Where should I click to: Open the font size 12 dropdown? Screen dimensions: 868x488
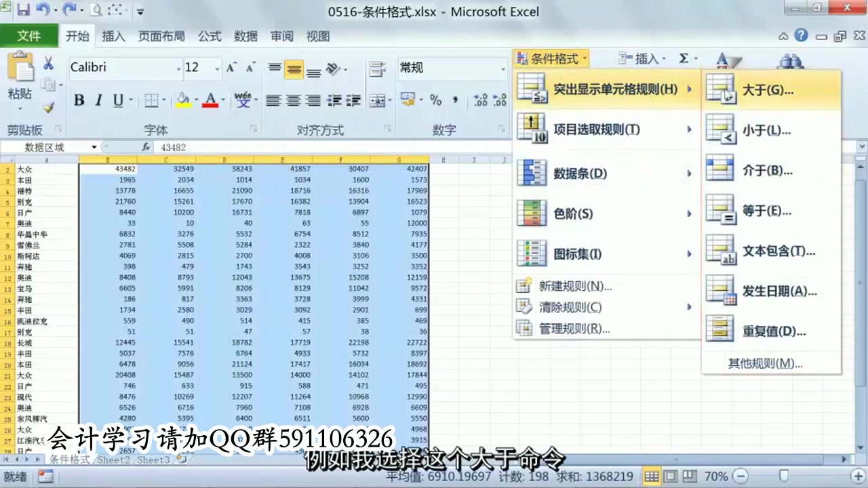tap(217, 68)
